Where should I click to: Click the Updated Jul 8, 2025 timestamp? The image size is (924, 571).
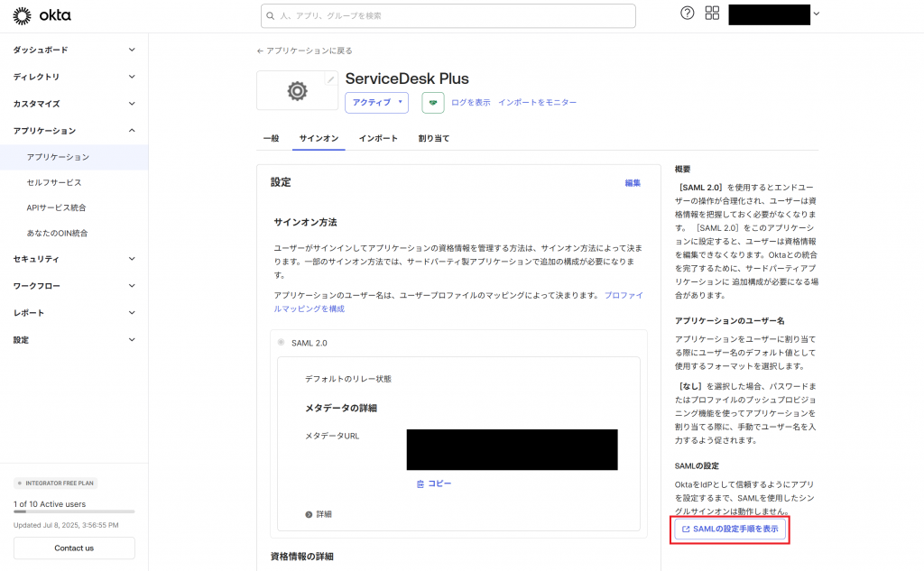tap(66, 525)
